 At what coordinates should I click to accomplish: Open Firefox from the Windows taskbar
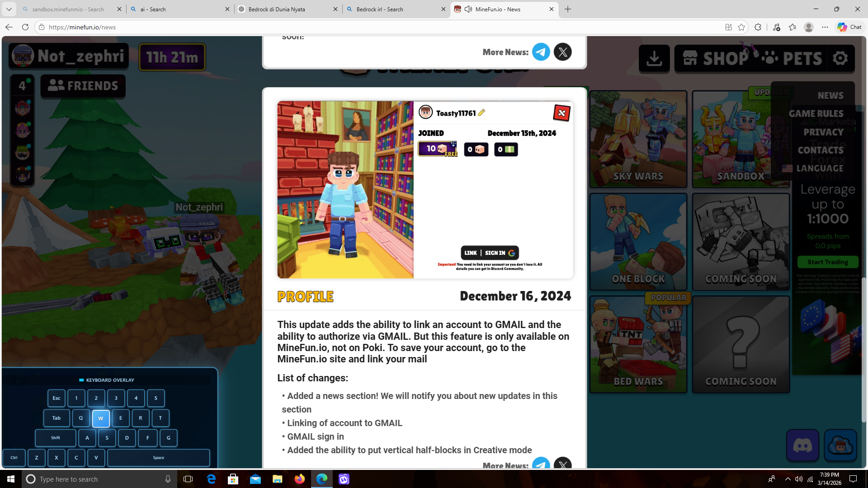[x=299, y=479]
